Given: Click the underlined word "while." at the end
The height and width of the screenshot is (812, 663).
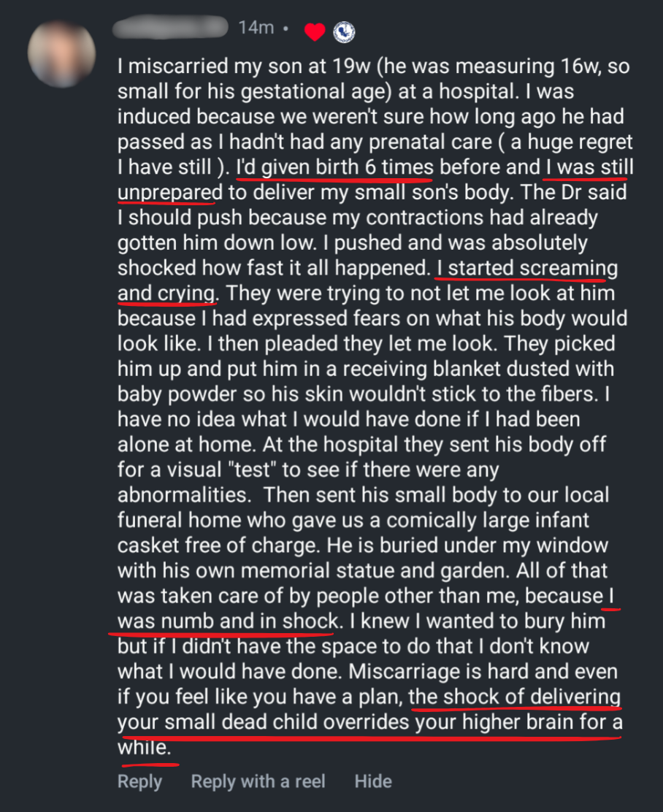Looking at the screenshot, I should [145, 748].
